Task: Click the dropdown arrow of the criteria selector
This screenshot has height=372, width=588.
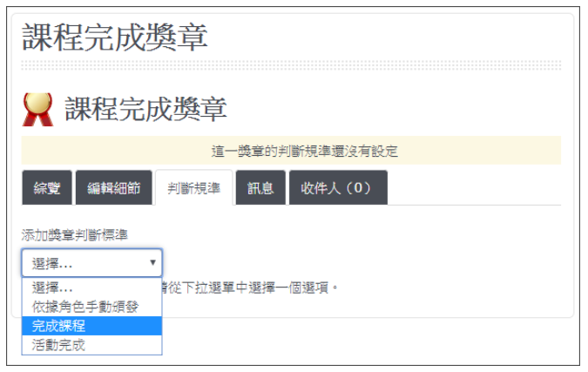Action: (152, 262)
